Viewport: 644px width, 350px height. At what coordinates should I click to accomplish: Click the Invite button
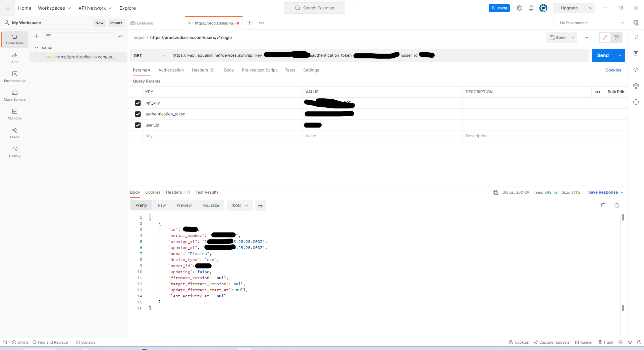pos(499,8)
